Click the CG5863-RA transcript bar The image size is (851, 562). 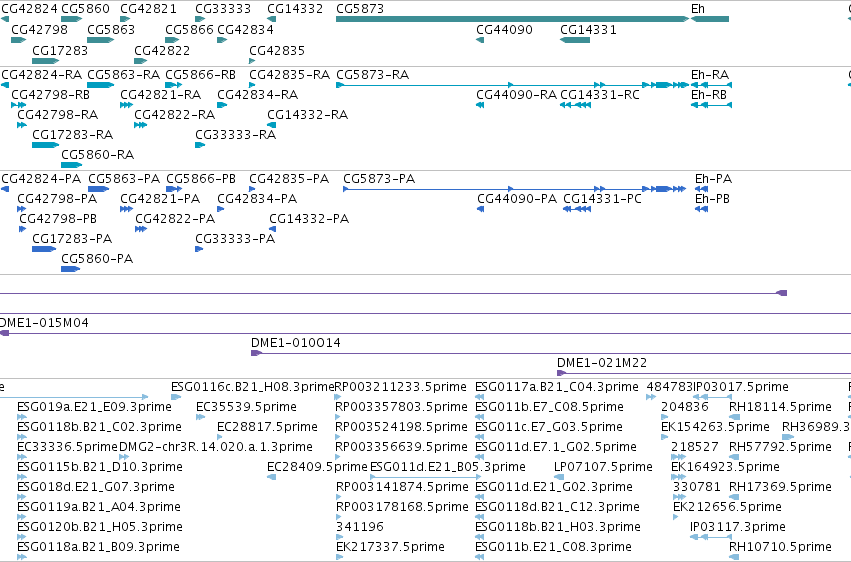pos(100,85)
